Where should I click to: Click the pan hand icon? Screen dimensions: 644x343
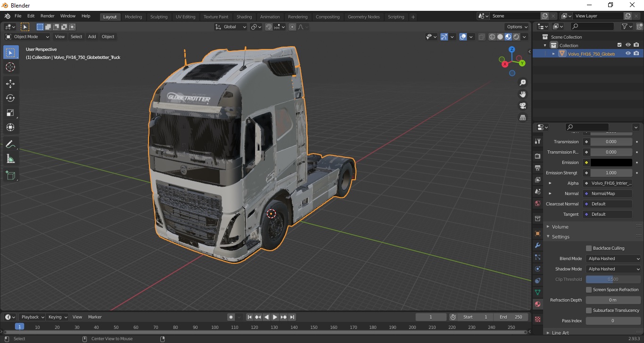click(x=522, y=94)
